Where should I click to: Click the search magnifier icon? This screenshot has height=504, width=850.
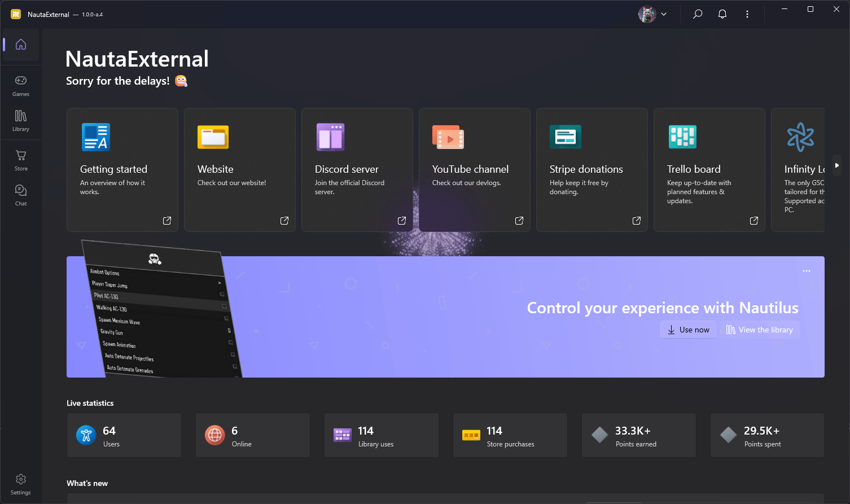pyautogui.click(x=698, y=14)
